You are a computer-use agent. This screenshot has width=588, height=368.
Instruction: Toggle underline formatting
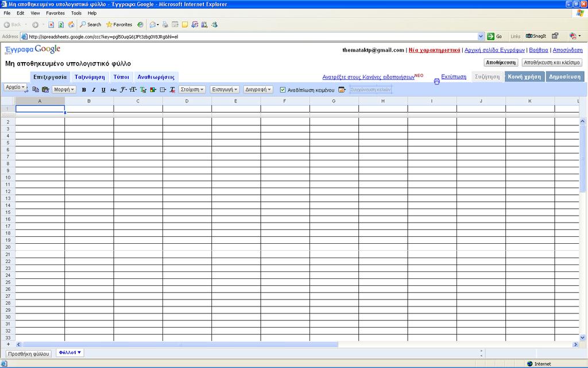(103, 90)
